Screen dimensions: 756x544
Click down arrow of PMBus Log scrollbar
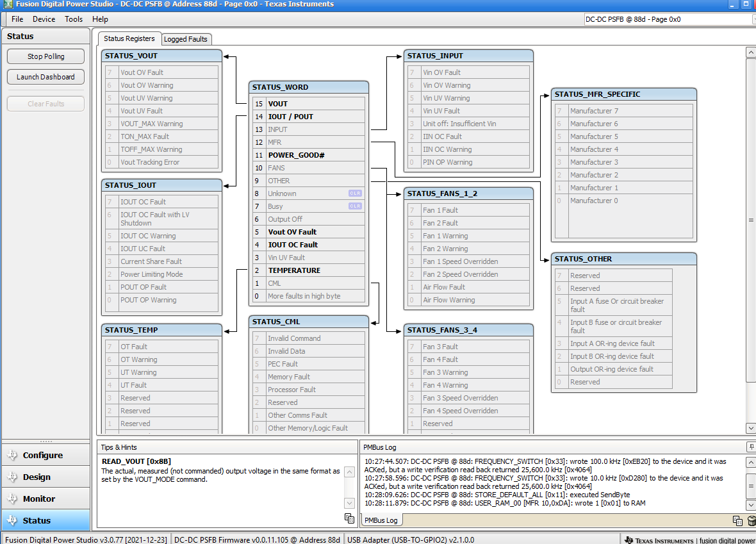[751, 505]
